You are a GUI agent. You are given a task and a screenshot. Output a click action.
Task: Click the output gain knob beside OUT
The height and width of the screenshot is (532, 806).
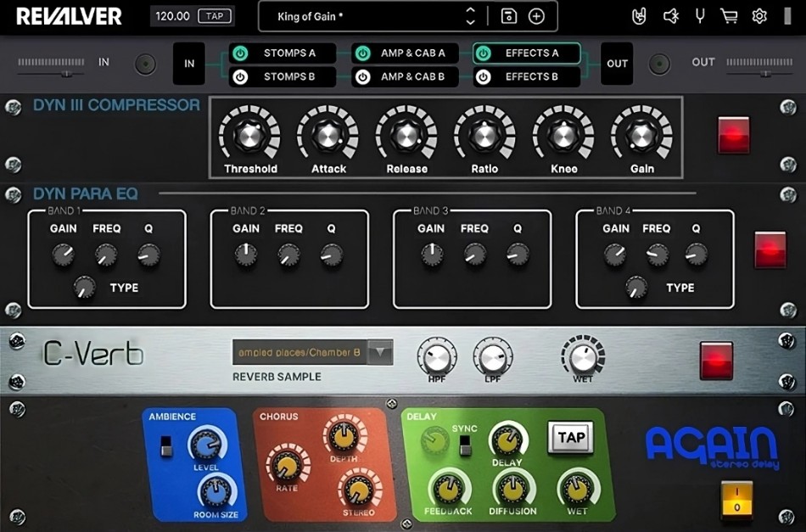[x=659, y=64]
